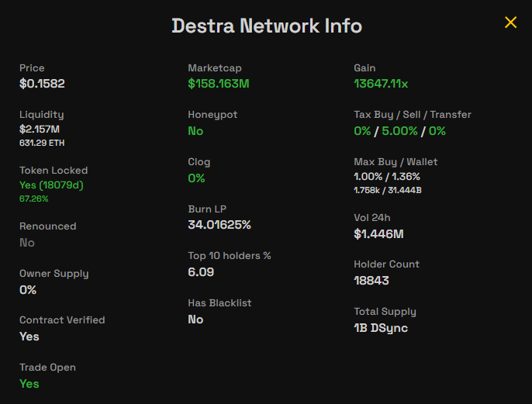Viewport: 532px width, 404px height.
Task: Click the Honeypot status value
Action: coord(195,131)
